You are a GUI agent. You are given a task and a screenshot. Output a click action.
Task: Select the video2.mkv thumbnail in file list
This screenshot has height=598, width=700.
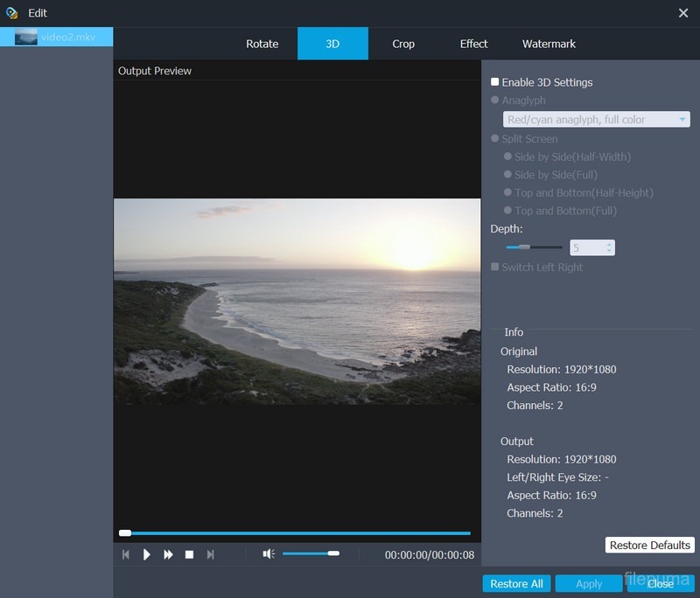point(26,37)
